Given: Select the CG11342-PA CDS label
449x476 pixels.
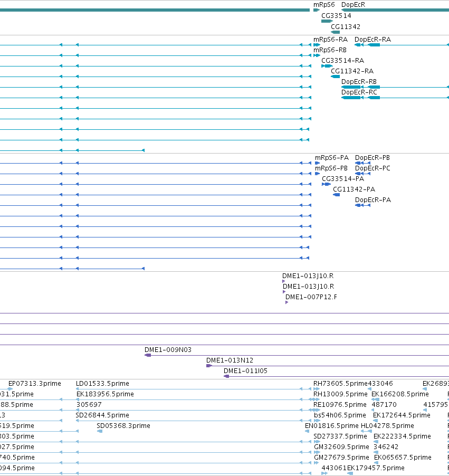Looking at the screenshot, I should click(x=354, y=189).
